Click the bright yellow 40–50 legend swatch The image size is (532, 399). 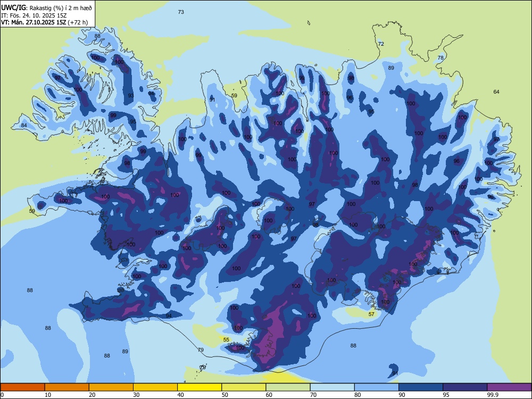tap(199, 387)
